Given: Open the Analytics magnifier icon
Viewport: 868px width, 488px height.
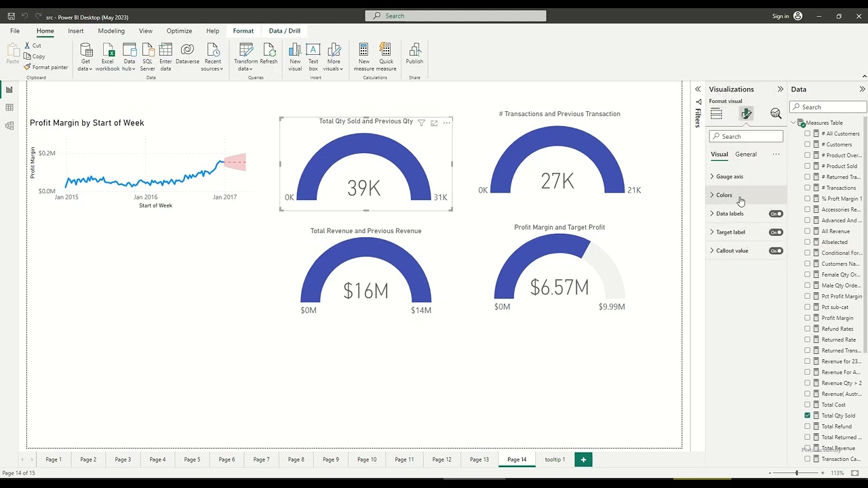Looking at the screenshot, I should (776, 114).
